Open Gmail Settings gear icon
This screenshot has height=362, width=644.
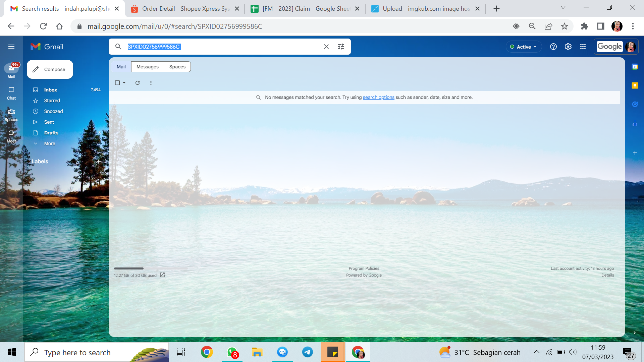pos(568,47)
